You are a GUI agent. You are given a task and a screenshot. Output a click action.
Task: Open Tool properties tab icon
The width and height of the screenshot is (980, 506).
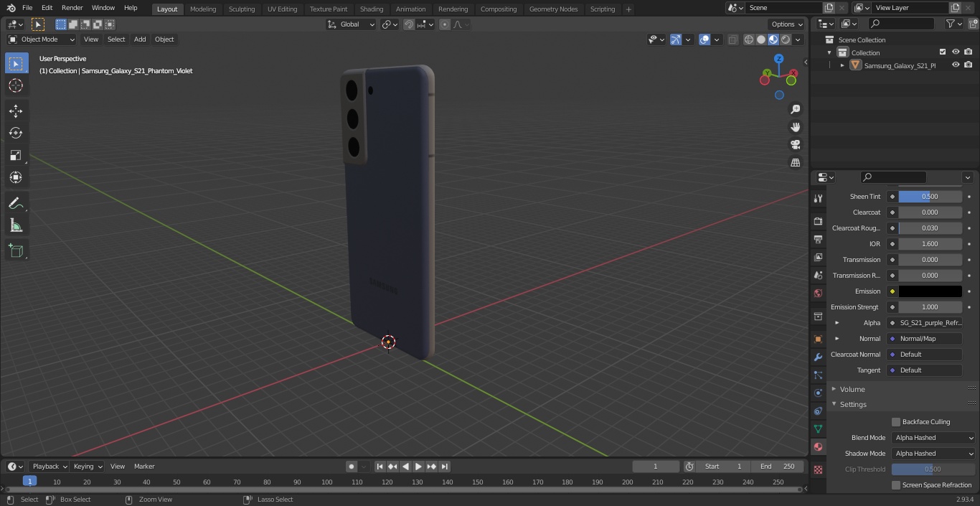click(818, 198)
